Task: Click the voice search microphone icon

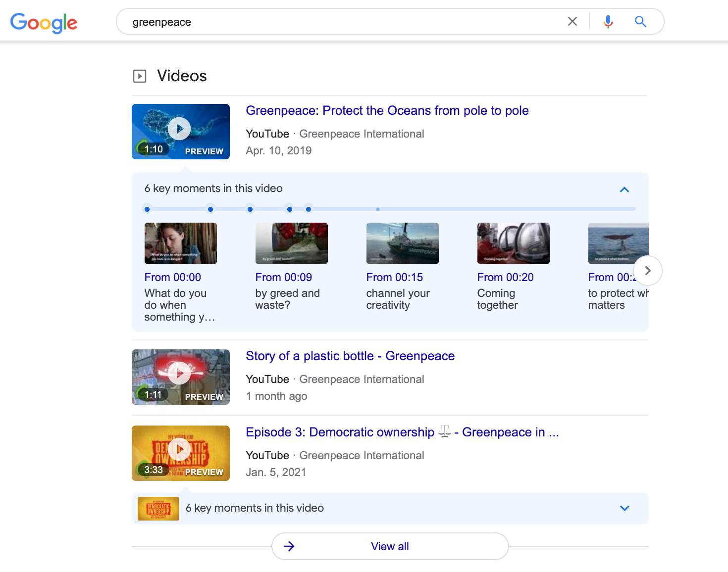Action: pos(608,22)
